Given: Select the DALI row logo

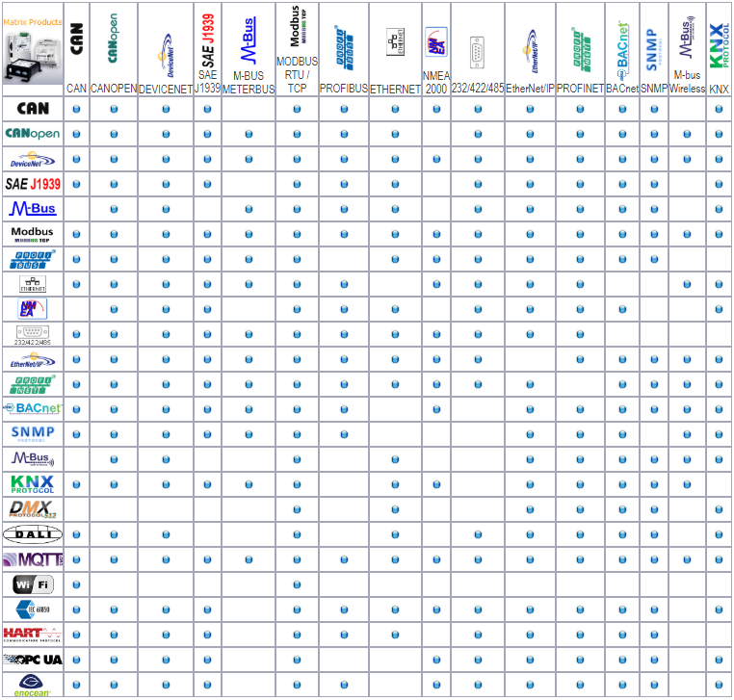Looking at the screenshot, I should point(33,533).
